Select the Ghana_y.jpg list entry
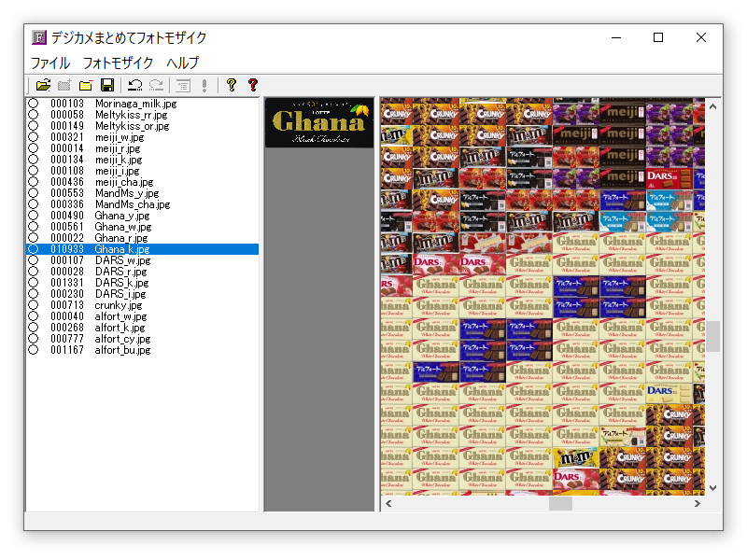Screen dimensions: 747x560 coord(143,216)
